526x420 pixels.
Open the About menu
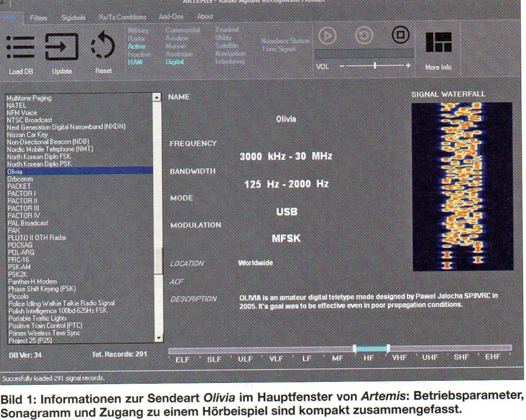pyautogui.click(x=205, y=17)
